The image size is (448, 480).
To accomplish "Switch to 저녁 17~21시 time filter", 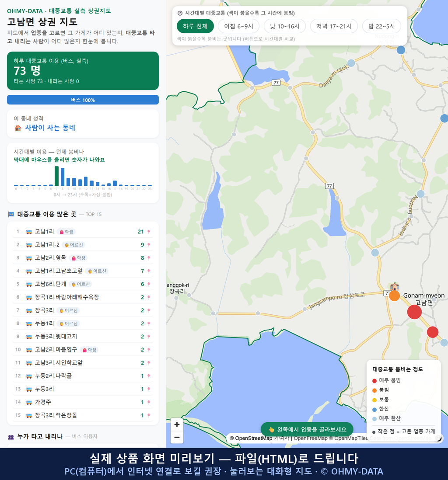I will (334, 26).
